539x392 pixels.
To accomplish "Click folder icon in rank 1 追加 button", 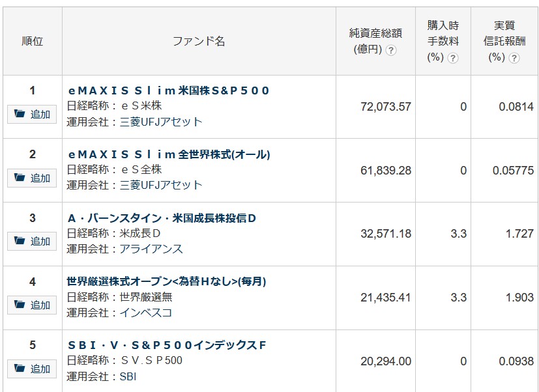I will coord(20,114).
